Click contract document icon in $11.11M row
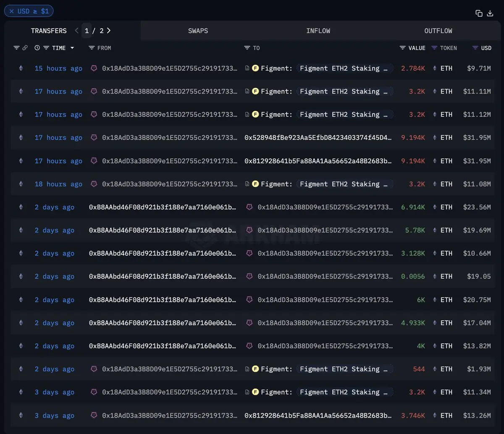The width and height of the screenshot is (504, 434). pos(247,91)
